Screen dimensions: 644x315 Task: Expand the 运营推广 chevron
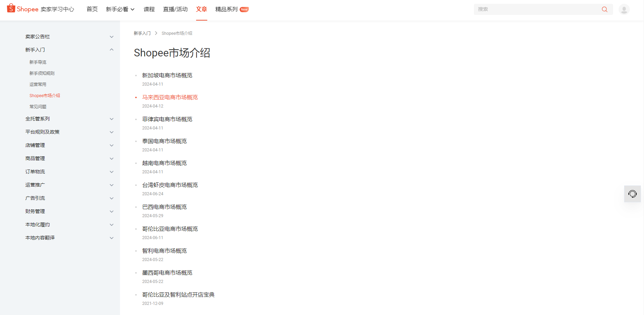[112, 185]
